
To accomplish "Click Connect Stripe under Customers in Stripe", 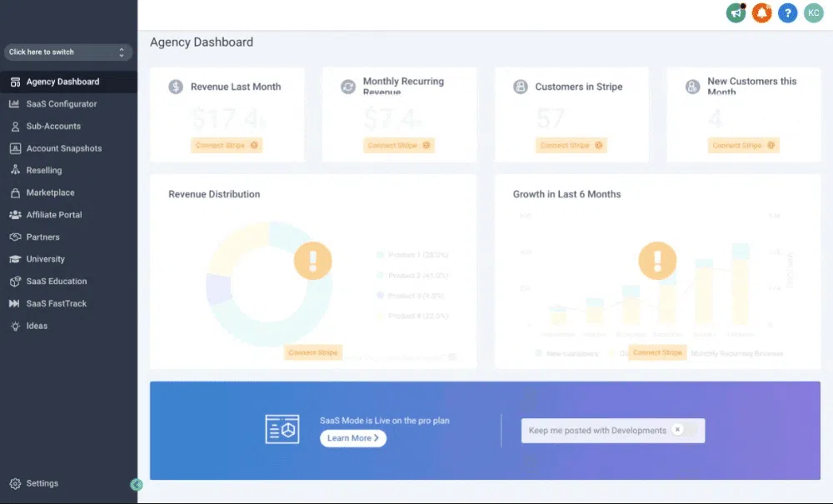I will tap(571, 145).
